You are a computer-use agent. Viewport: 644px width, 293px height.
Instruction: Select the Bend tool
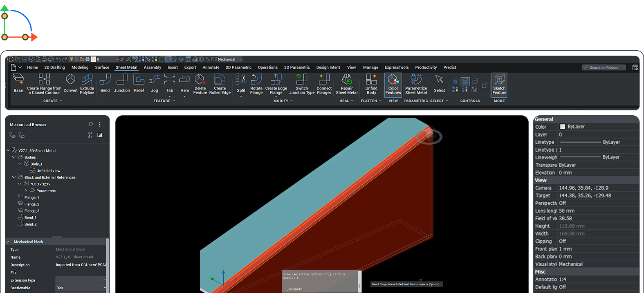105,83
